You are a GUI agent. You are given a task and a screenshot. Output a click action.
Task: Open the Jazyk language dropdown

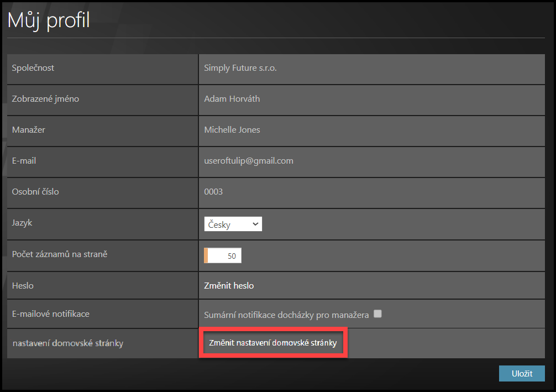pos(233,224)
